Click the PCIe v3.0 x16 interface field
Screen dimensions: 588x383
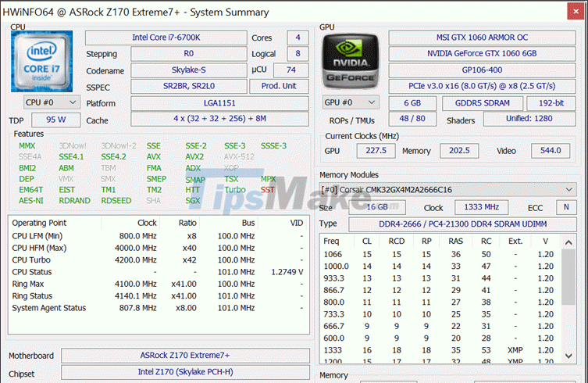pos(482,86)
